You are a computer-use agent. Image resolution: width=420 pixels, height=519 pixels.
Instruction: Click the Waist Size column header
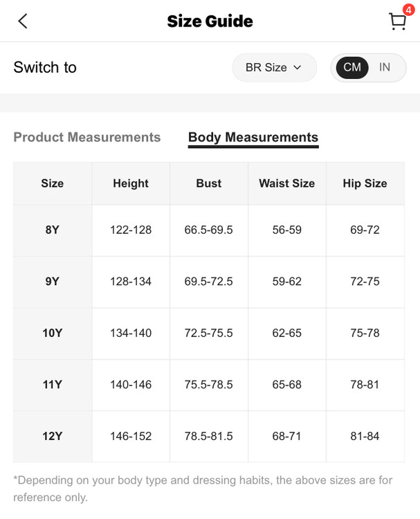coord(287,183)
